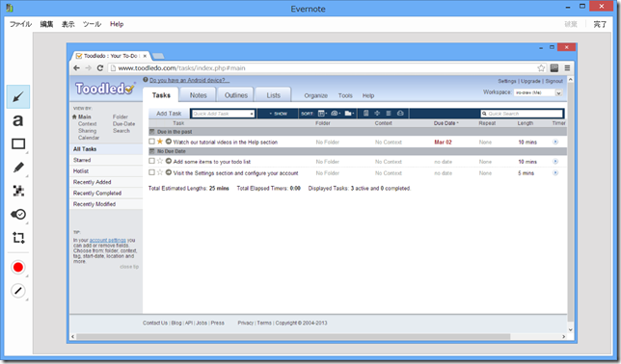Viewport: 621px width, 364px height.
Task: Start timer for Watch our tutorial videos
Action: pos(555,142)
